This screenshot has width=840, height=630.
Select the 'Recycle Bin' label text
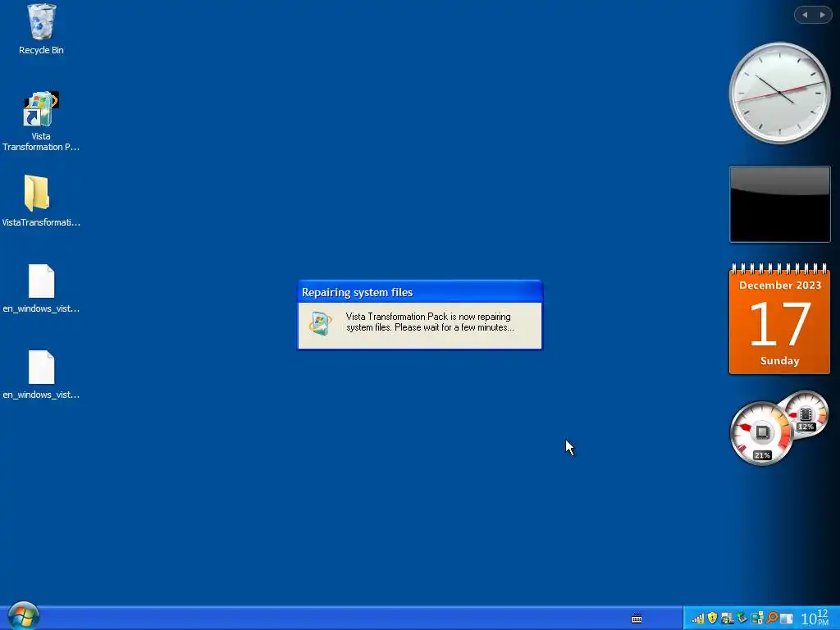click(41, 50)
